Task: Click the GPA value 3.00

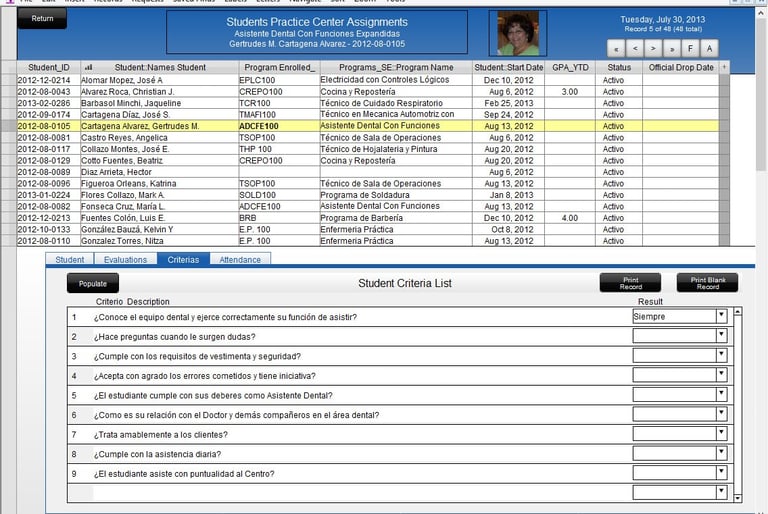Action: pos(570,92)
